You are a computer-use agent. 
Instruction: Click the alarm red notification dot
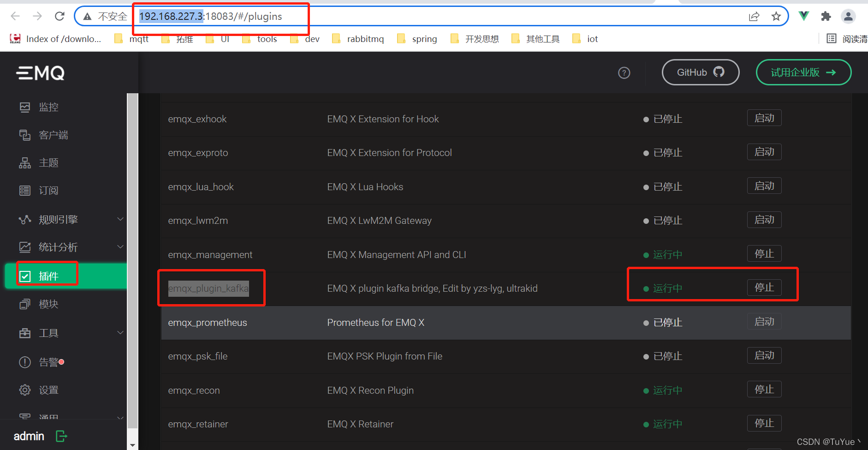pyautogui.click(x=62, y=362)
